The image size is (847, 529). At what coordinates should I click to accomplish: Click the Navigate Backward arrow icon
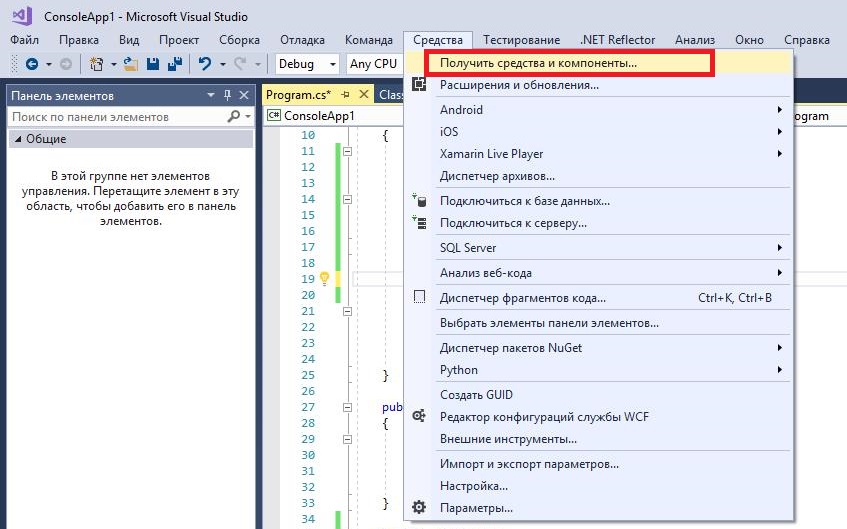point(32,64)
